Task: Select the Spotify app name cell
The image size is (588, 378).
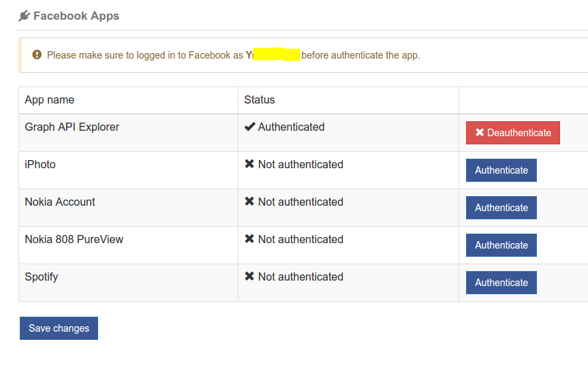Action: [42, 277]
